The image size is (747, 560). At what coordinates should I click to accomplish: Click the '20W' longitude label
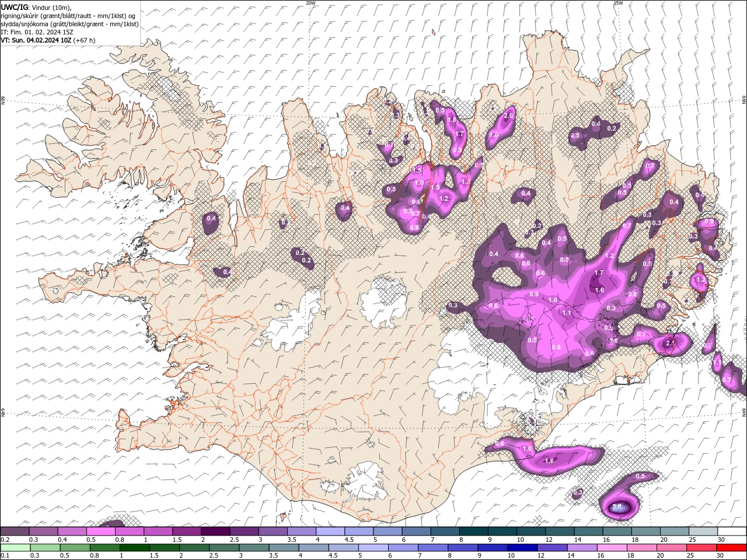click(310, 3)
